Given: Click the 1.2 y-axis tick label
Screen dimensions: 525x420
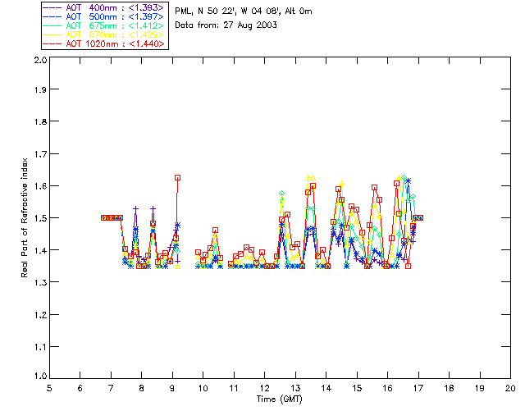Looking at the screenshot, I should pyautogui.click(x=41, y=315).
